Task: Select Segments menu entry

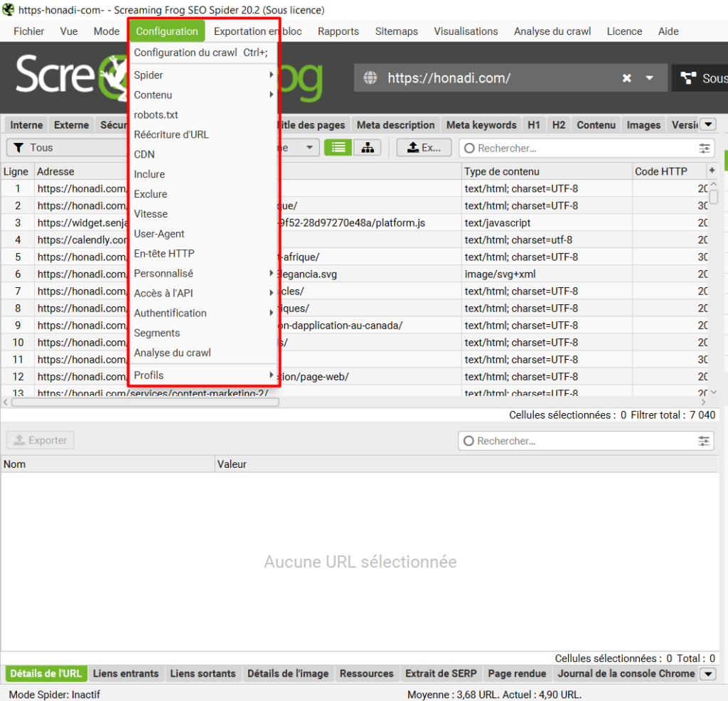Action: tap(203, 333)
